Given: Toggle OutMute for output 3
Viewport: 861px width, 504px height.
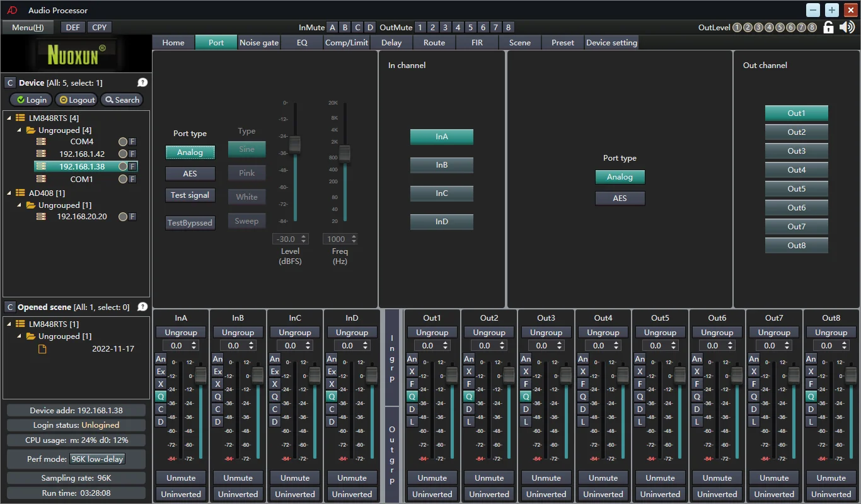Looking at the screenshot, I should (x=445, y=28).
